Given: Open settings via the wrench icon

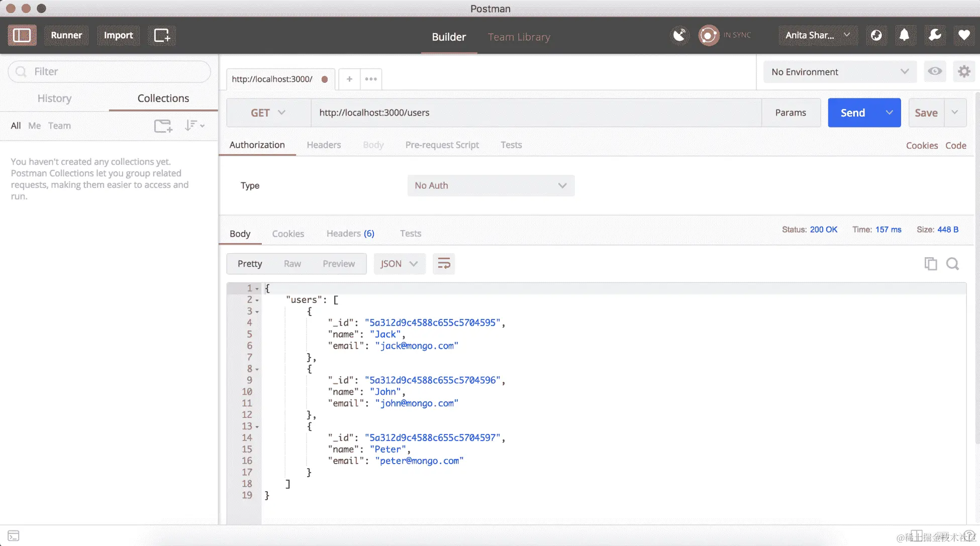Looking at the screenshot, I should pos(935,35).
